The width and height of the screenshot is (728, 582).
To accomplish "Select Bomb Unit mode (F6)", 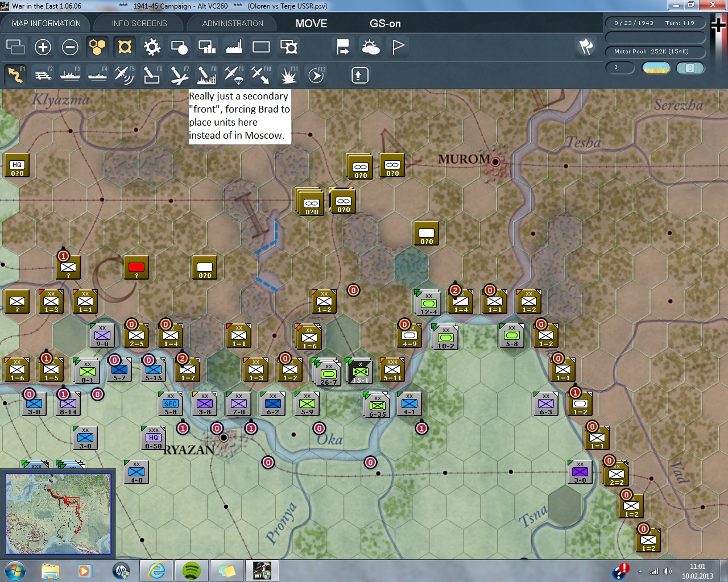I will pos(152,75).
